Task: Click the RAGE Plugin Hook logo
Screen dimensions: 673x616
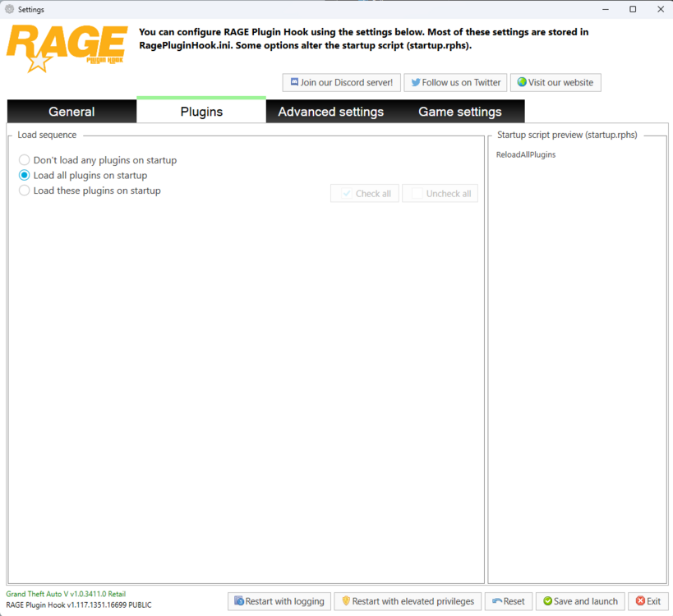Action: click(x=66, y=49)
